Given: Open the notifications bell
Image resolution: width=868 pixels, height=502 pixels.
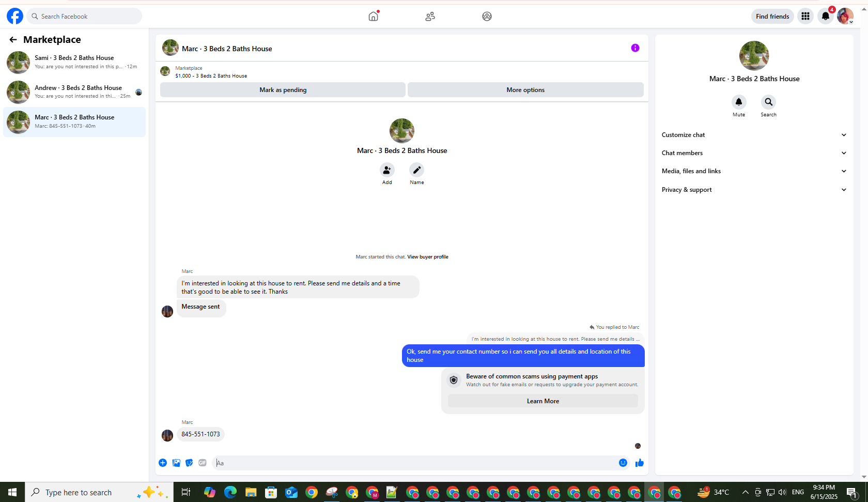Looking at the screenshot, I should [826, 16].
